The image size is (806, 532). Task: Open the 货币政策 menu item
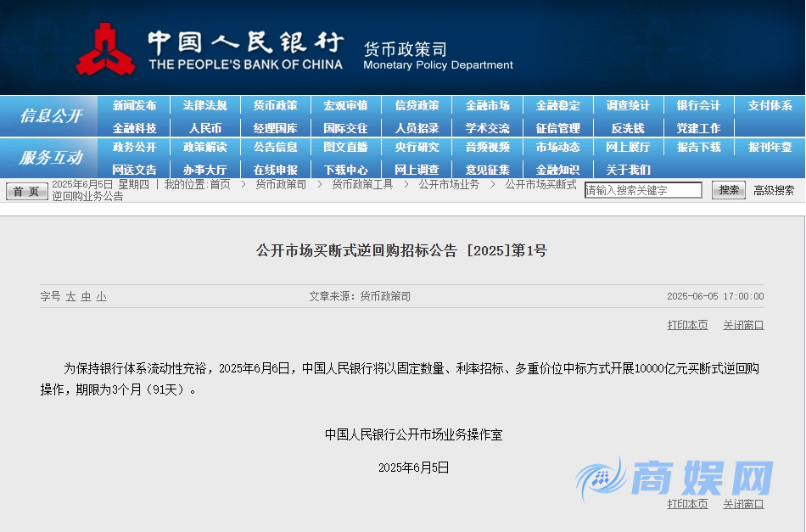pyautogui.click(x=275, y=106)
